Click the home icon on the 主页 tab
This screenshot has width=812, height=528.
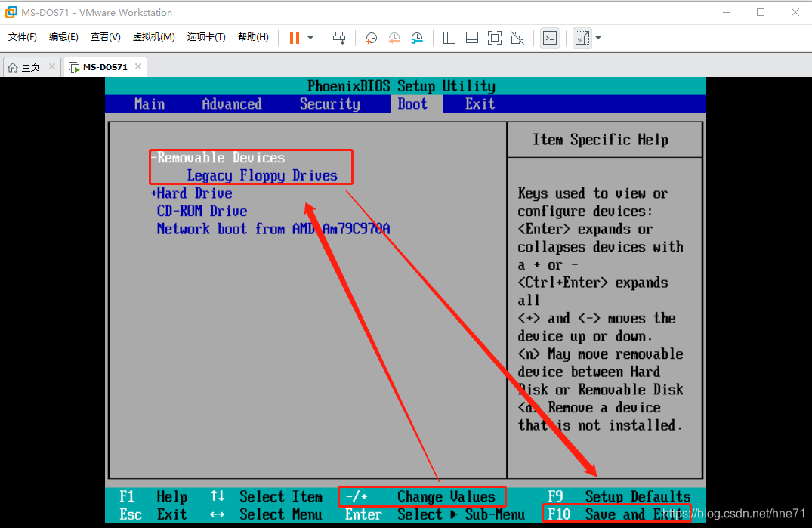pyautogui.click(x=13, y=67)
